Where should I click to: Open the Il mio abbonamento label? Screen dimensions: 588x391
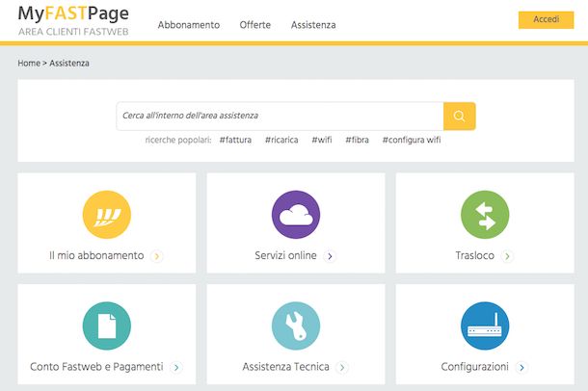96,255
